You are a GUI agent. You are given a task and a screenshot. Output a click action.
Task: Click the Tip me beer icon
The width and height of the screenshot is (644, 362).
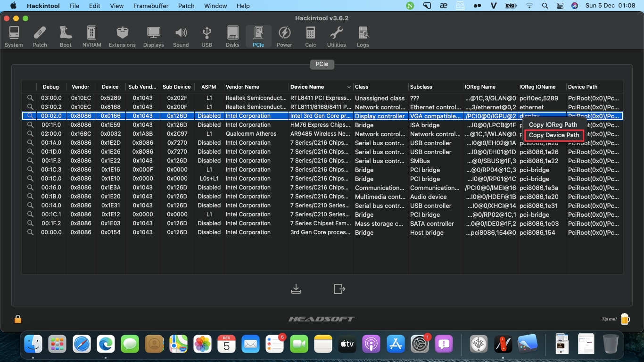(625, 319)
